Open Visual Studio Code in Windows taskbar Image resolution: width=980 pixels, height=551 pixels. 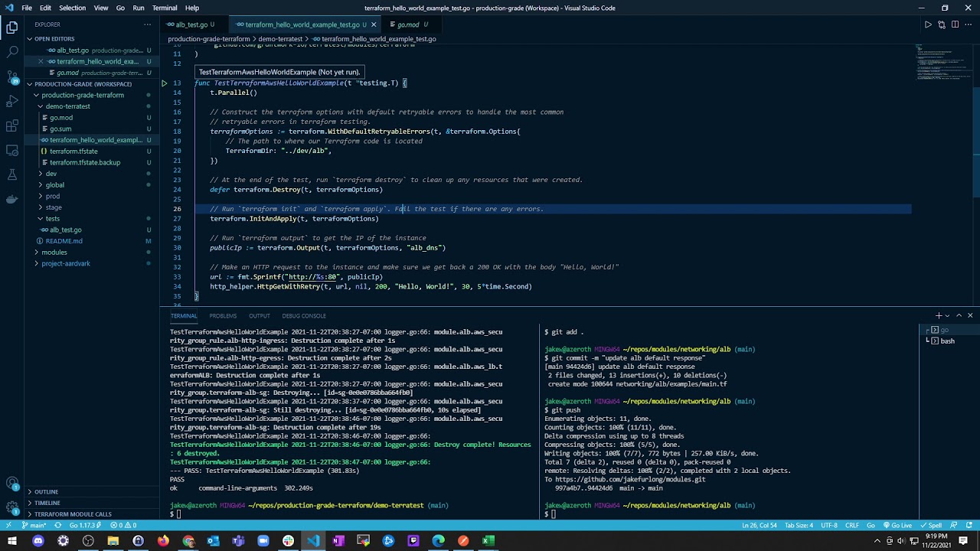313,541
